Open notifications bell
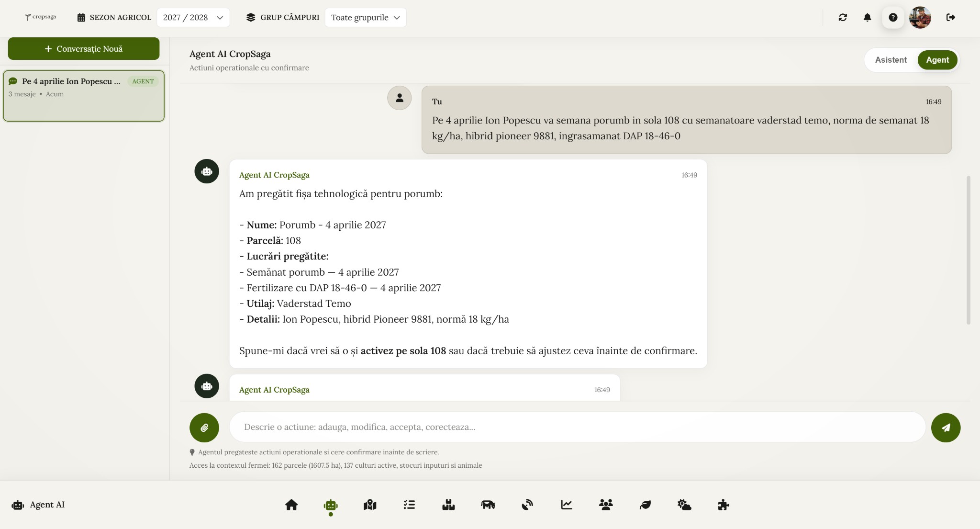This screenshot has height=529, width=980. [867, 17]
